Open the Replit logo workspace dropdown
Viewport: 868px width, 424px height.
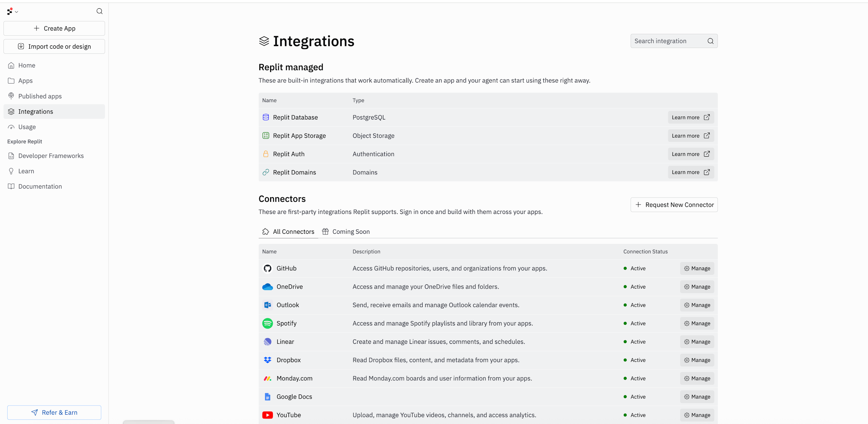(12, 11)
